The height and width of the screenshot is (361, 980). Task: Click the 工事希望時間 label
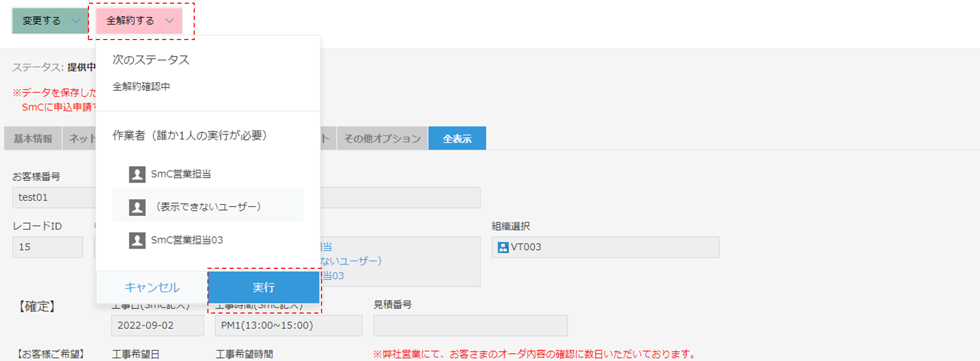(x=244, y=354)
